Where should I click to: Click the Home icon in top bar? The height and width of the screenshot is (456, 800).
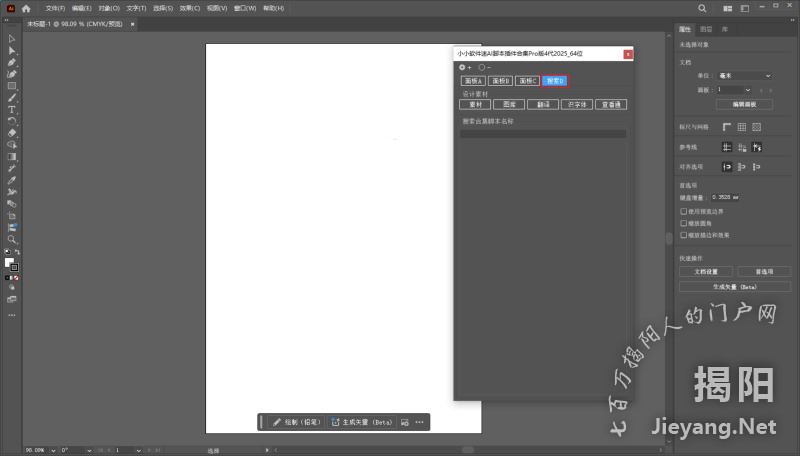(26, 8)
